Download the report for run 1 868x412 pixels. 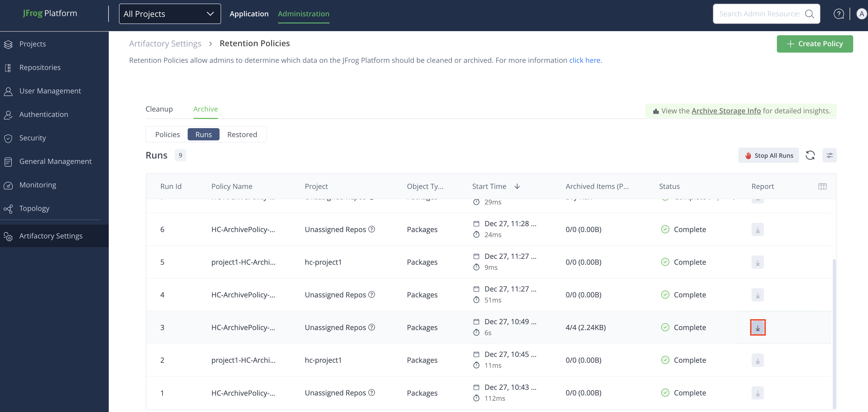[x=757, y=393]
